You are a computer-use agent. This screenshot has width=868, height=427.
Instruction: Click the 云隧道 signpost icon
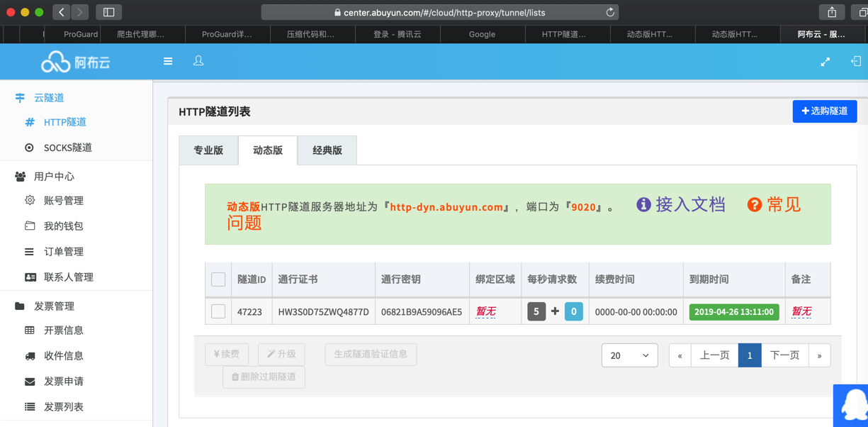(x=20, y=98)
